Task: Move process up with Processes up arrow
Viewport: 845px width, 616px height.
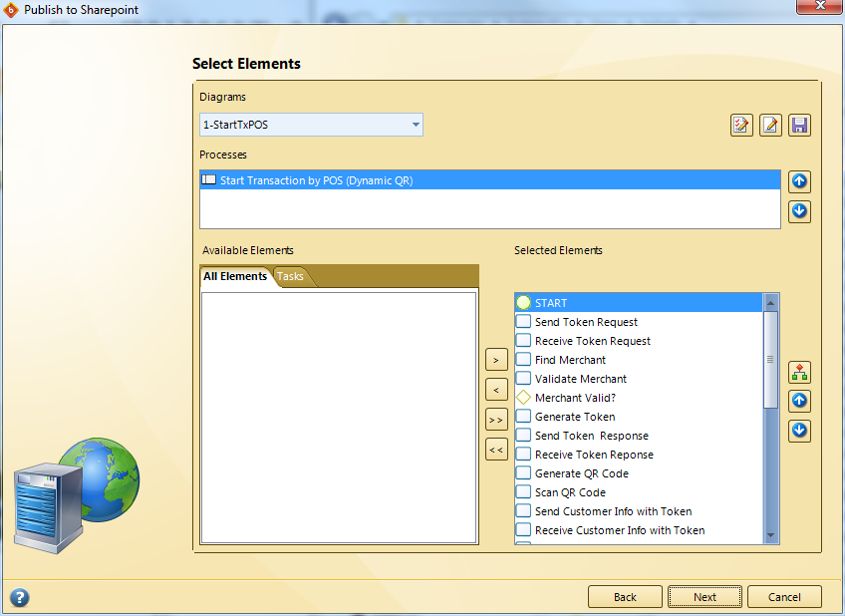Action: point(799,181)
